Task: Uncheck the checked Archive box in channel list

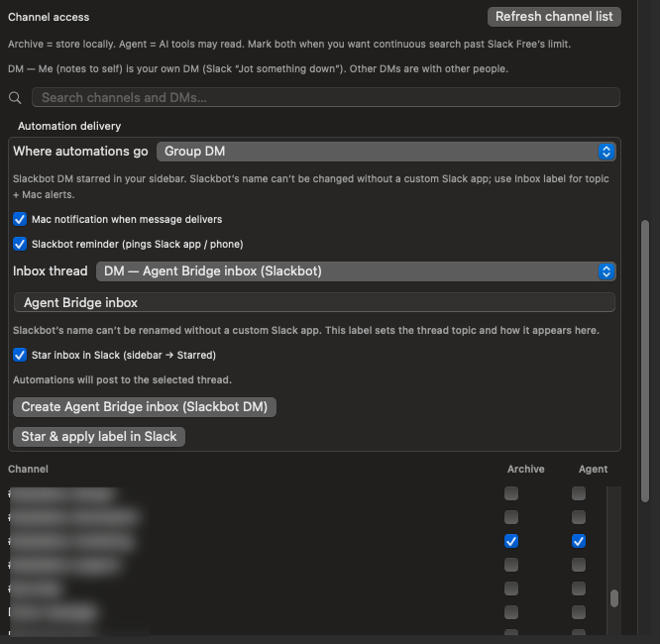Action: click(x=511, y=541)
